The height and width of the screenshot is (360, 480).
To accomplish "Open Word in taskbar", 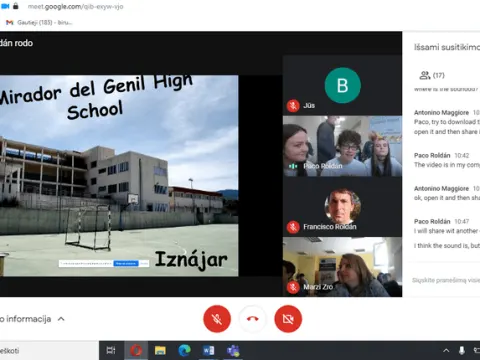I will 209,350.
